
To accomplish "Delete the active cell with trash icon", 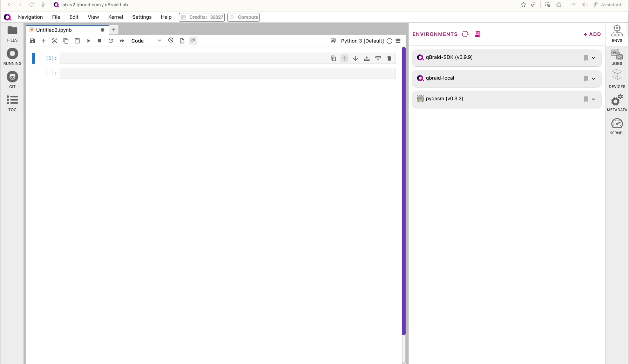I will (389, 58).
